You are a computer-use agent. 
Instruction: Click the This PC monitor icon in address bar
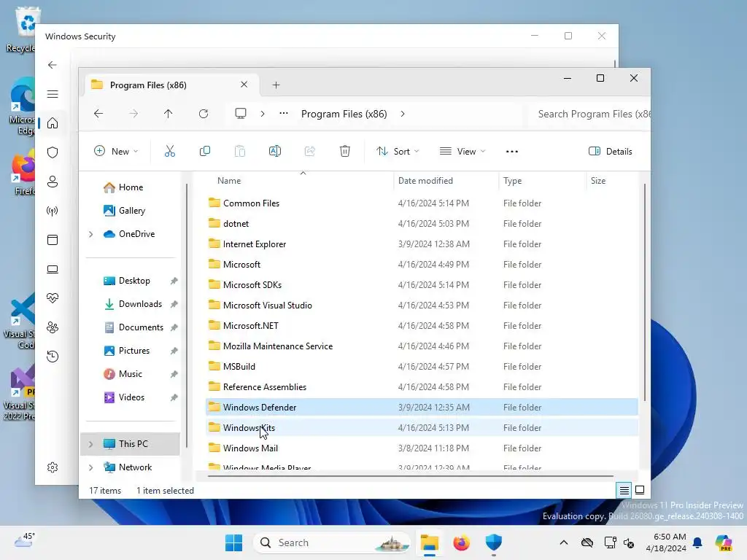pos(241,114)
